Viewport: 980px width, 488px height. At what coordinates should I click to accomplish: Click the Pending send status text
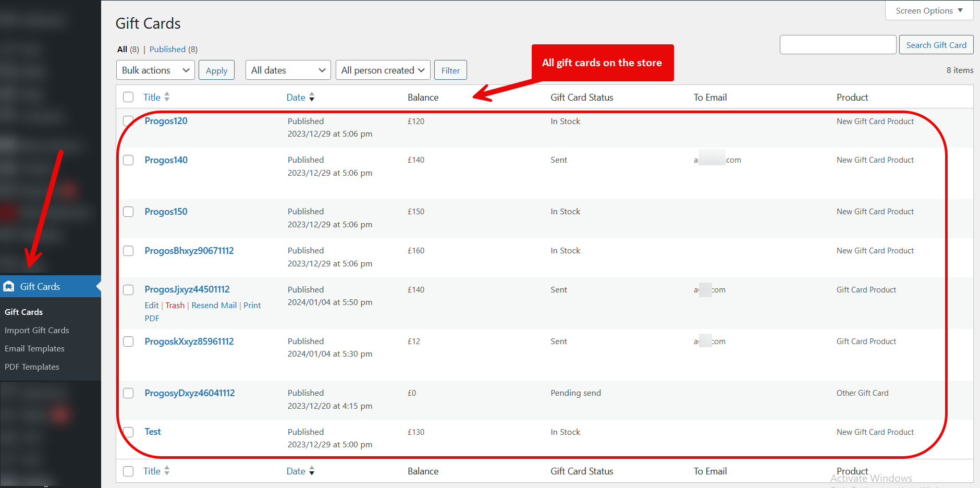click(x=575, y=393)
